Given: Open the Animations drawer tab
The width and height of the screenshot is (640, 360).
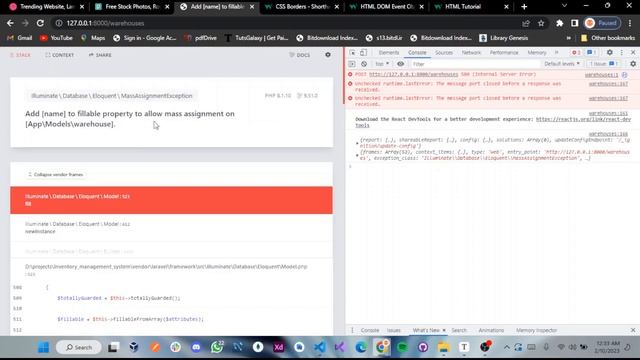Looking at the screenshot, I should 491,330.
